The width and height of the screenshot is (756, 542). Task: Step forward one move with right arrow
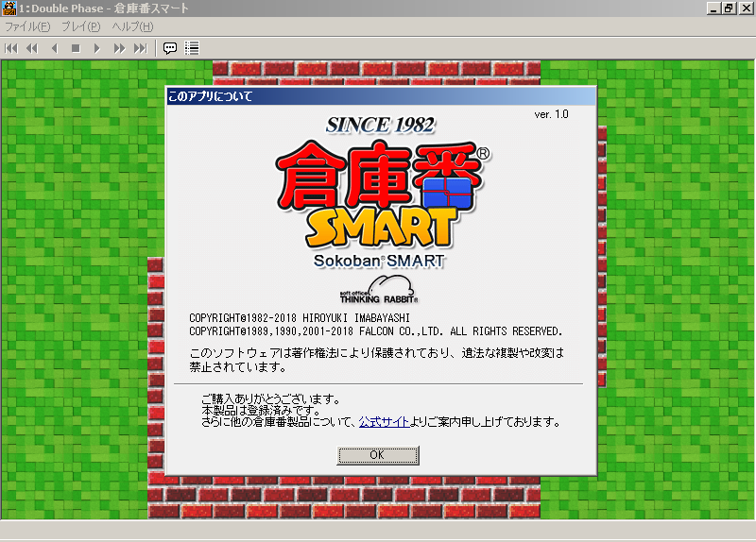(97, 47)
